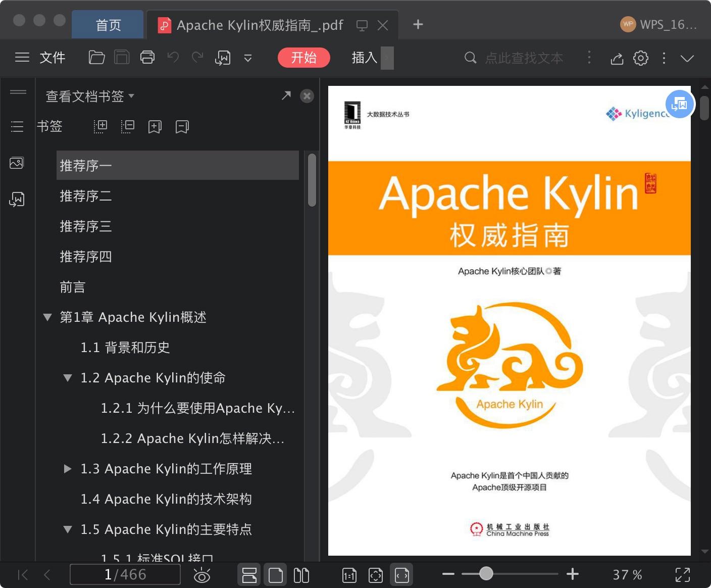Click the open folder icon
This screenshot has height=588, width=711.
click(x=96, y=58)
